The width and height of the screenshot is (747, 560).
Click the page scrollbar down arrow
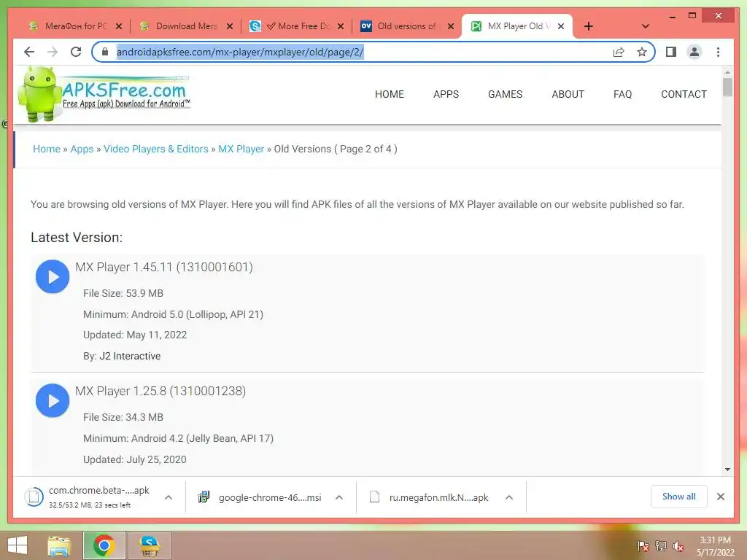[727, 470]
